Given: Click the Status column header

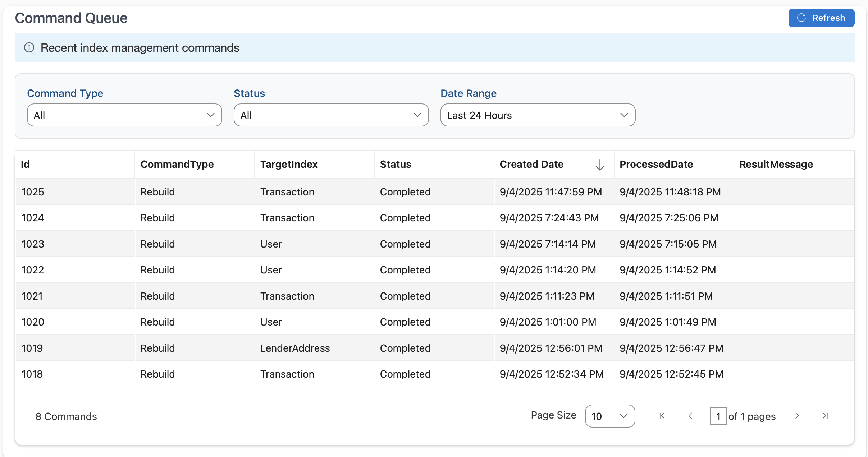Looking at the screenshot, I should pyautogui.click(x=395, y=164).
